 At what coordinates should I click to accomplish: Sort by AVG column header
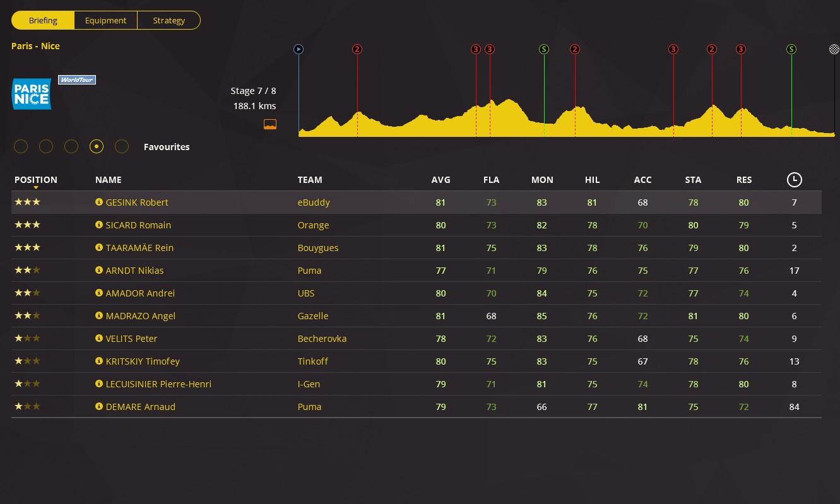pyautogui.click(x=441, y=180)
